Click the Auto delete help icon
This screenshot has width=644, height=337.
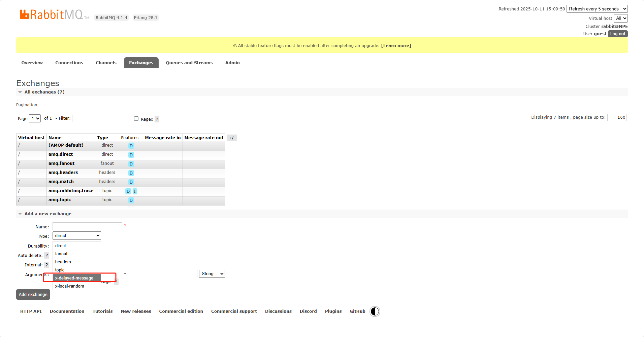coord(47,256)
